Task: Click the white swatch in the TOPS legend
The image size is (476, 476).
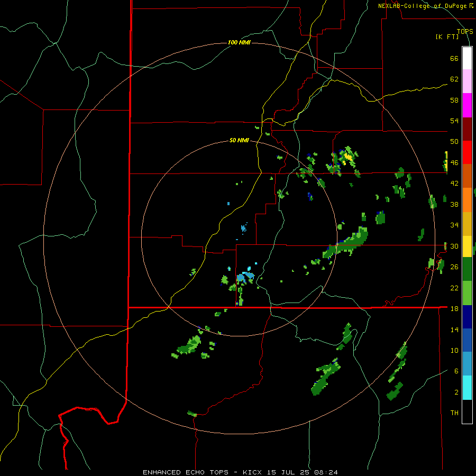Action: (x=467, y=58)
